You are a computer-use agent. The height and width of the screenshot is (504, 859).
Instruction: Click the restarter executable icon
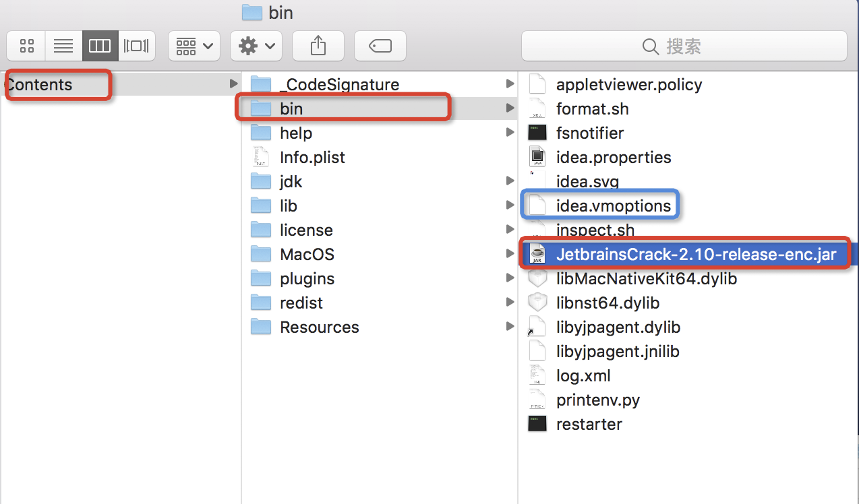(x=537, y=424)
